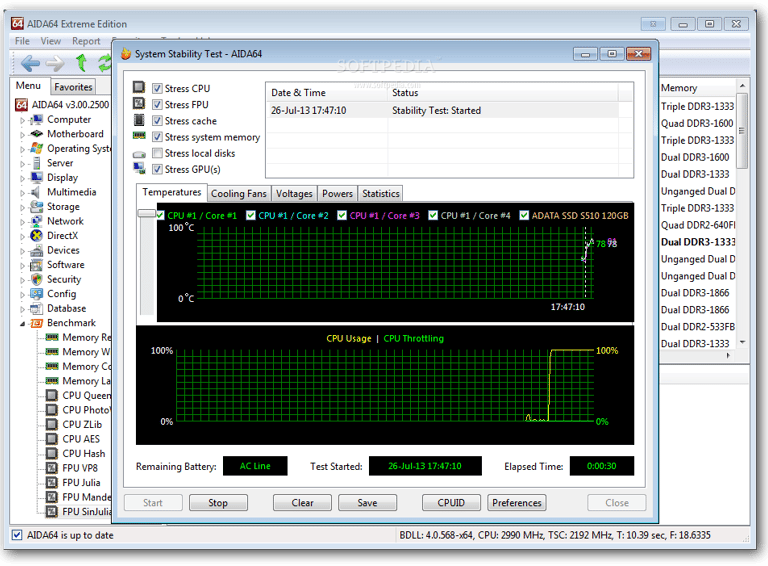Image resolution: width=768 pixels, height=566 pixels.
Task: Open the Report menu
Action: click(86, 41)
